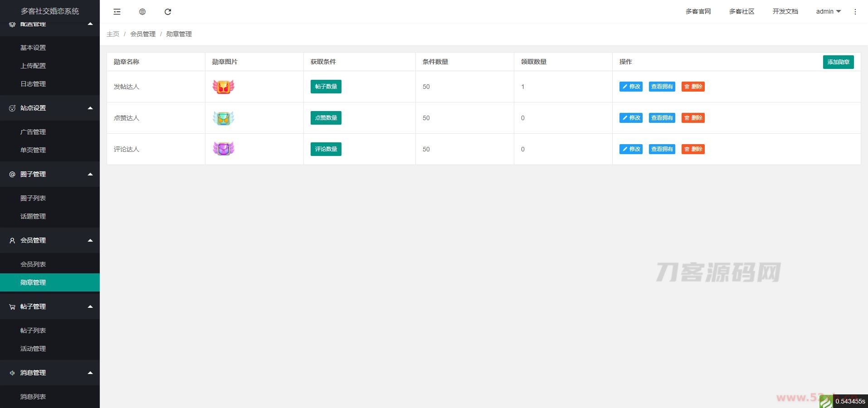Click the globe icon in the top bar
This screenshot has width=868, height=408.
[142, 12]
